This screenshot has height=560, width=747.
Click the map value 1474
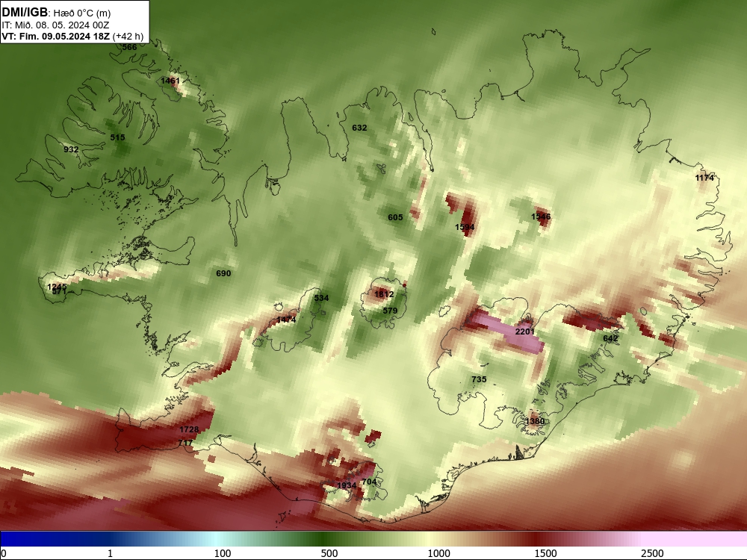[x=286, y=320]
